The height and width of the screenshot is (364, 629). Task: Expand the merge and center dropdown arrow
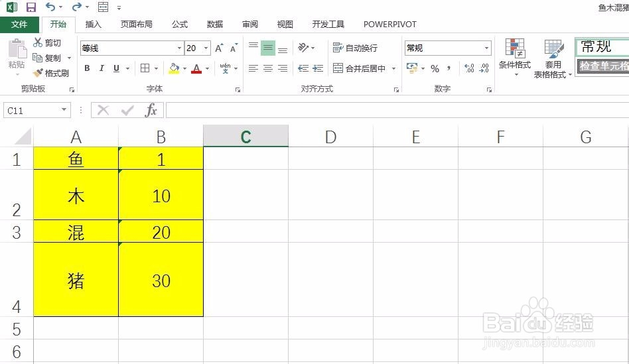[x=394, y=68]
